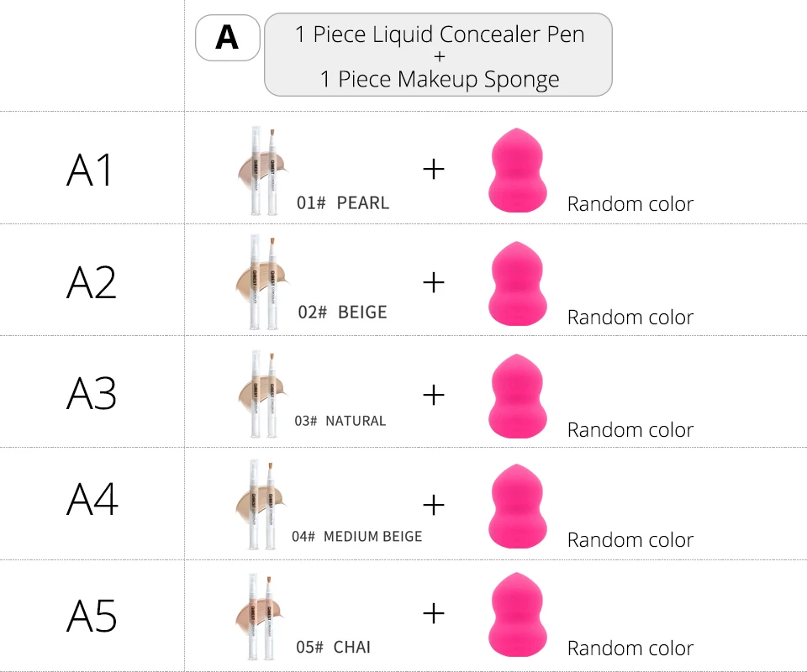The height and width of the screenshot is (672, 807).
Task: Select the 05# CHAI concealer pen image
Action: pyautogui.click(x=260, y=617)
